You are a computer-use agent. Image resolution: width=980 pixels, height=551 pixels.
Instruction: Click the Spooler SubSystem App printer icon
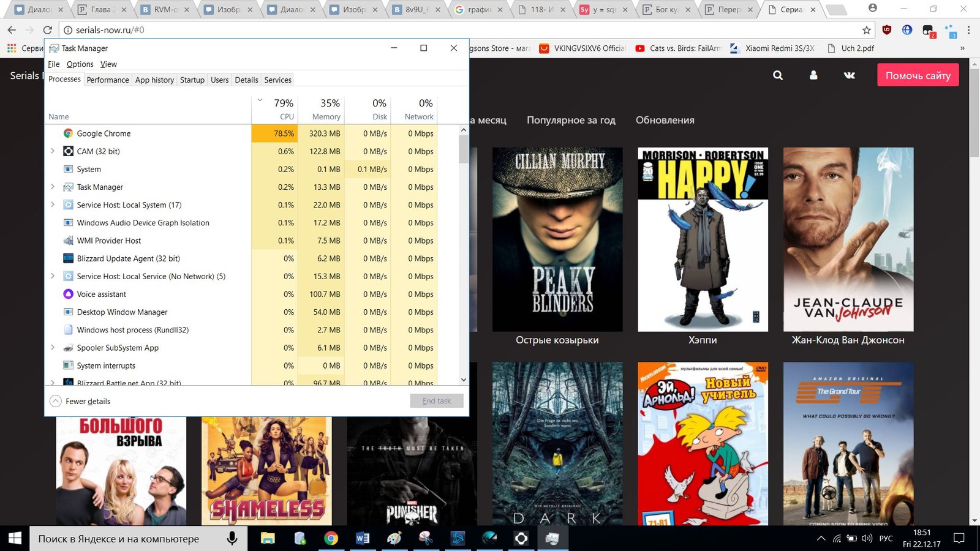[68, 348]
